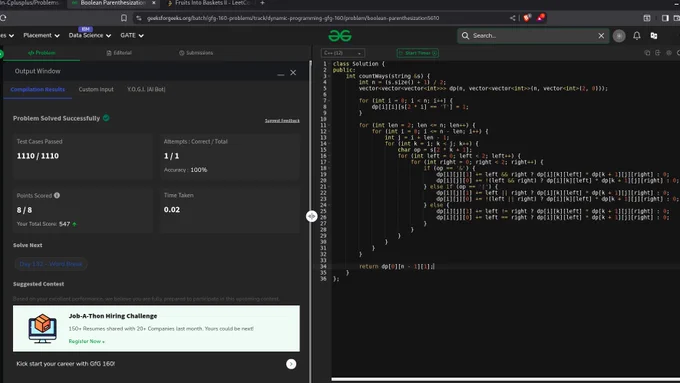Close the Output Window with X
This screenshot has width=680, height=383.
293,72
